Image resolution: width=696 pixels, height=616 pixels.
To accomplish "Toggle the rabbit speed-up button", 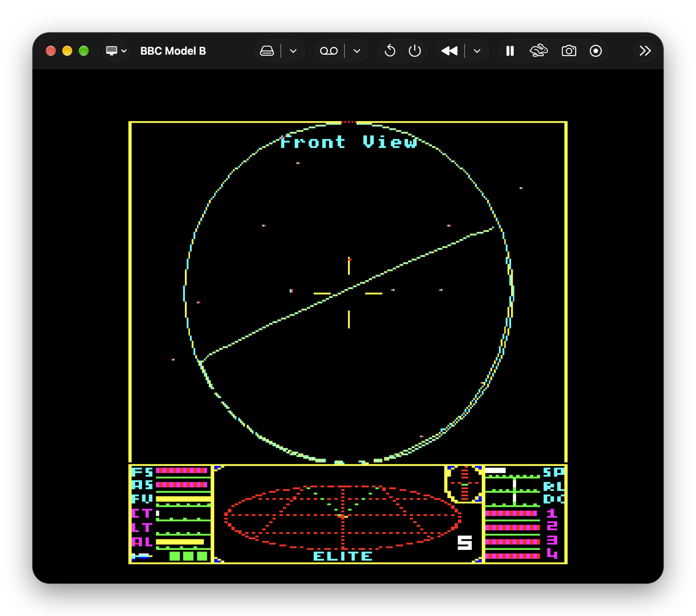I will (539, 51).
